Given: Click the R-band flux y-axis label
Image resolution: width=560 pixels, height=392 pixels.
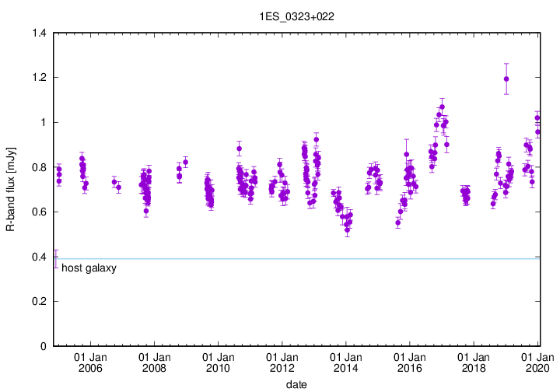Looking at the screenshot, I should pyautogui.click(x=13, y=189).
